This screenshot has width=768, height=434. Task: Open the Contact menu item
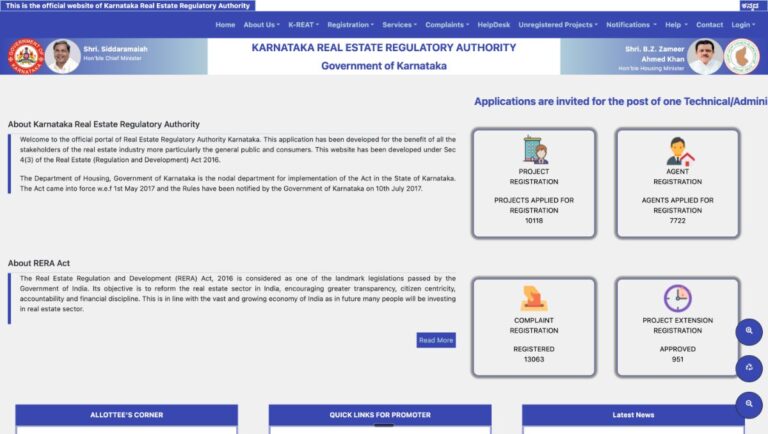[x=709, y=24]
